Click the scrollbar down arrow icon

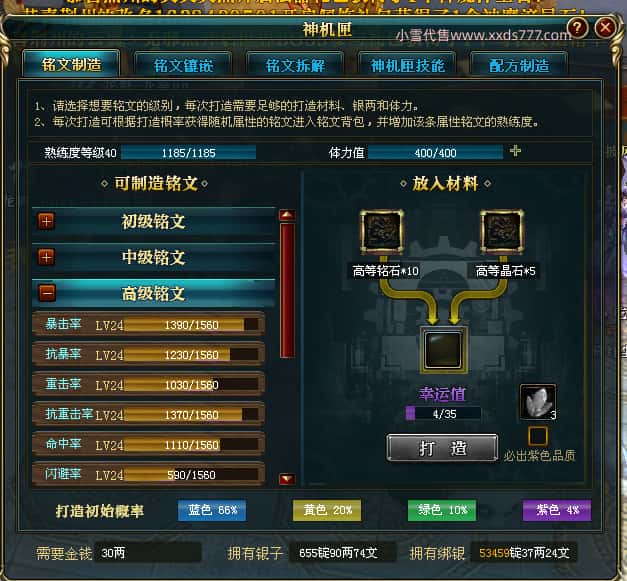tap(287, 479)
